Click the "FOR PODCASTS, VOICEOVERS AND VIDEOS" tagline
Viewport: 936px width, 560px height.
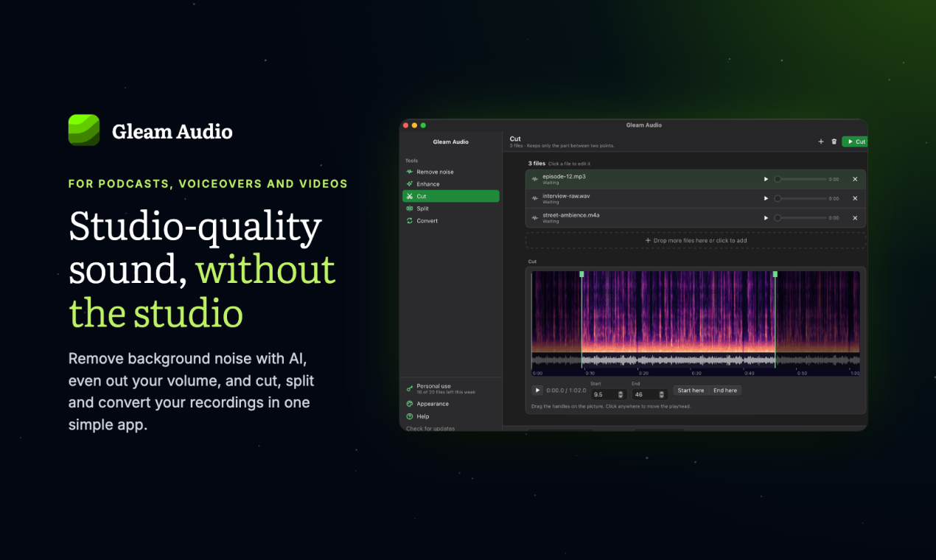tap(208, 183)
